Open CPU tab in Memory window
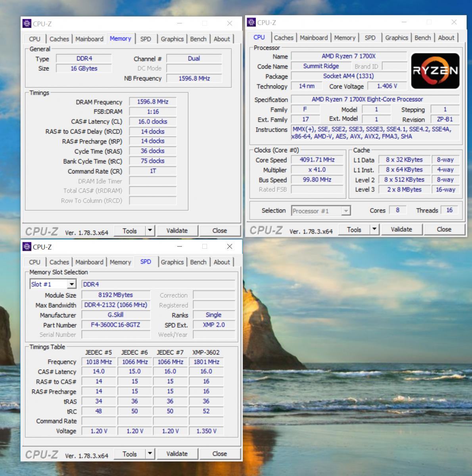Image resolution: width=472 pixels, height=476 pixels. click(35, 39)
